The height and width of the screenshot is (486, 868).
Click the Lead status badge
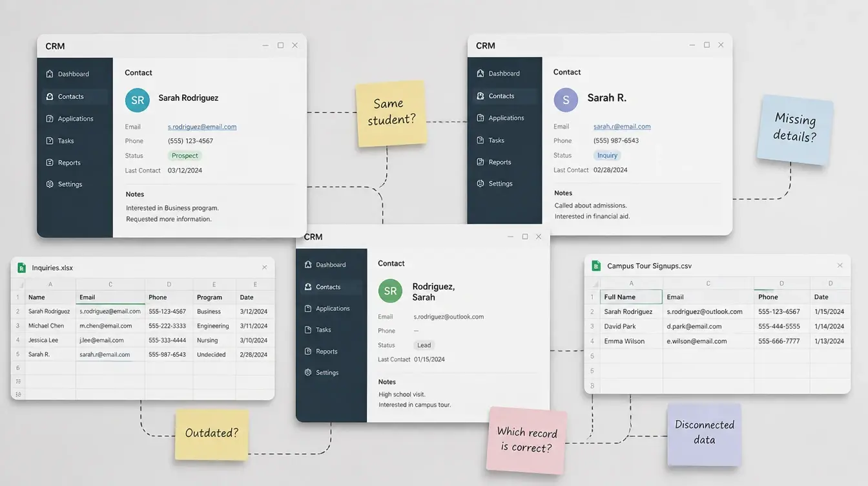click(424, 345)
